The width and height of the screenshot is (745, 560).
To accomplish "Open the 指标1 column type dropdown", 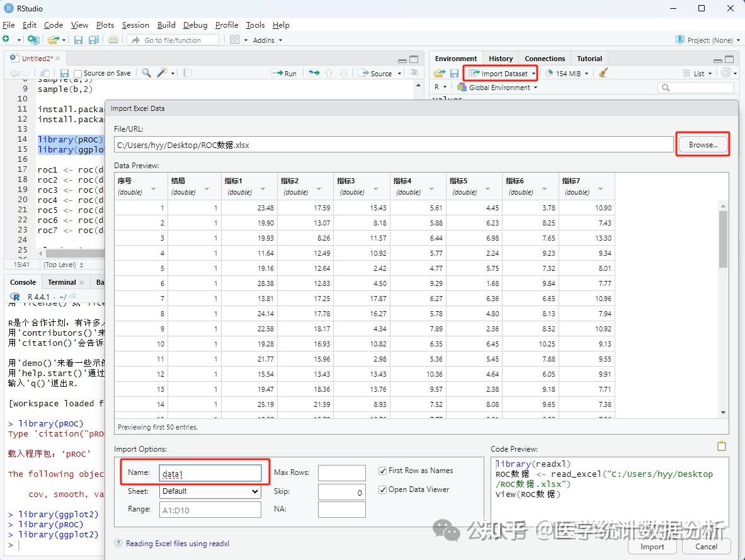I will pyautogui.click(x=263, y=190).
